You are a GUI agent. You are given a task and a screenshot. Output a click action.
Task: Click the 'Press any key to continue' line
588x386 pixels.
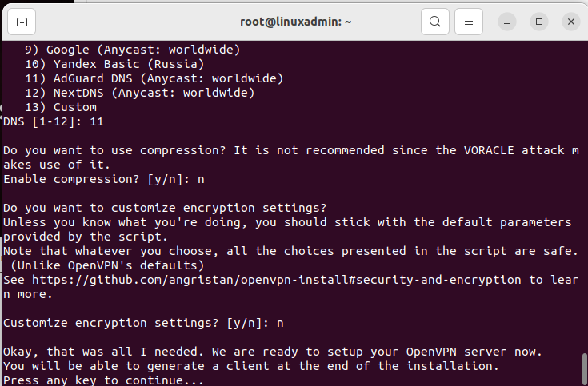coord(103,380)
